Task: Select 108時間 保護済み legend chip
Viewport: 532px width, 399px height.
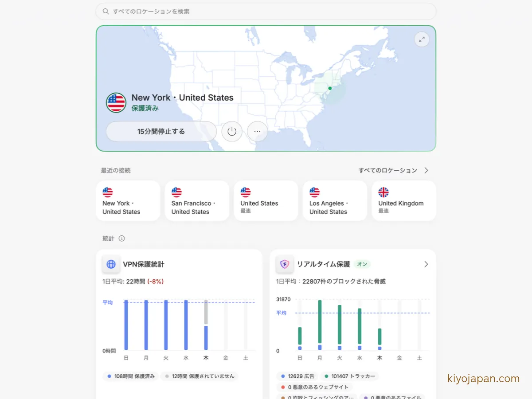Action: click(131, 376)
